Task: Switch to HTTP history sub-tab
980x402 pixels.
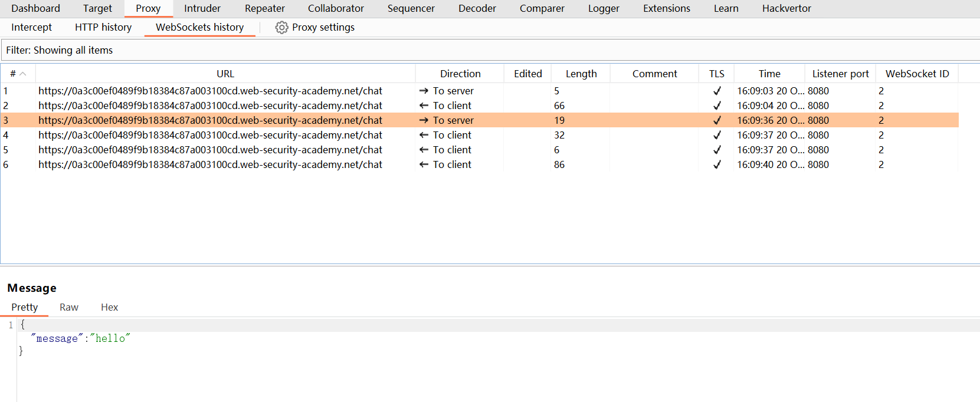Action: [x=103, y=27]
